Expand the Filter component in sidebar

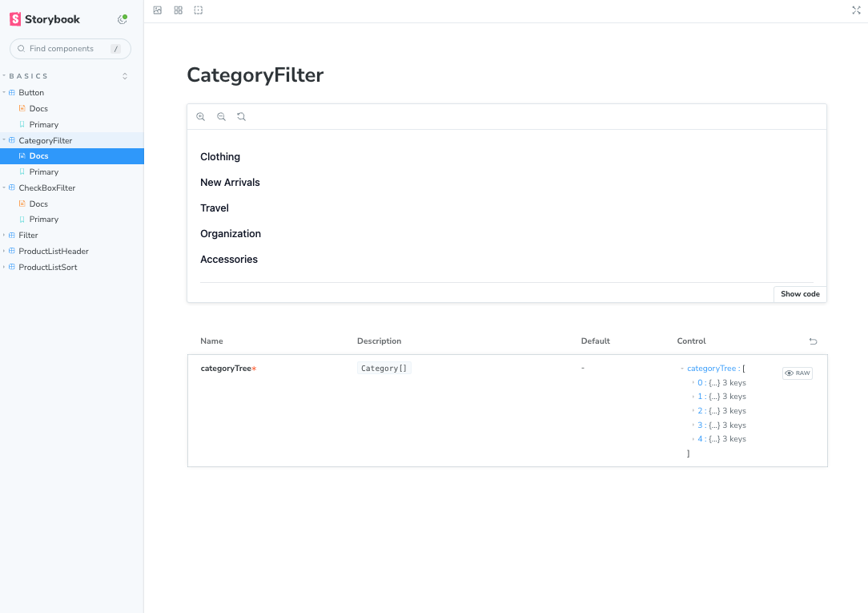(x=28, y=236)
